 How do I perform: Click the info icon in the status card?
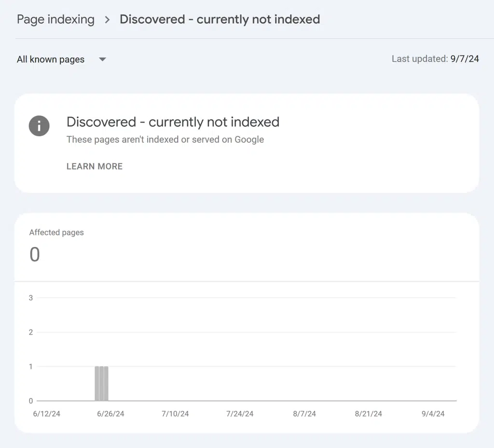(39, 126)
